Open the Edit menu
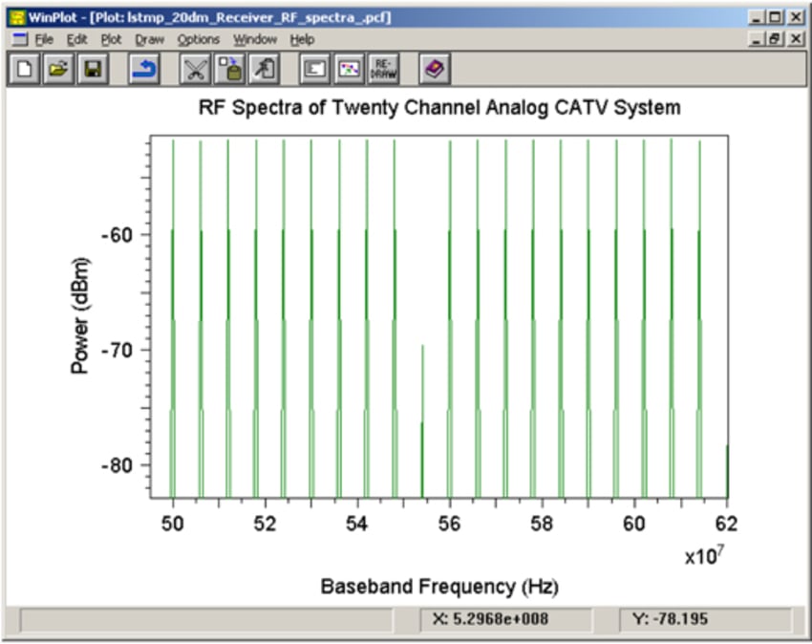This screenshot has width=812, height=644. (75, 39)
